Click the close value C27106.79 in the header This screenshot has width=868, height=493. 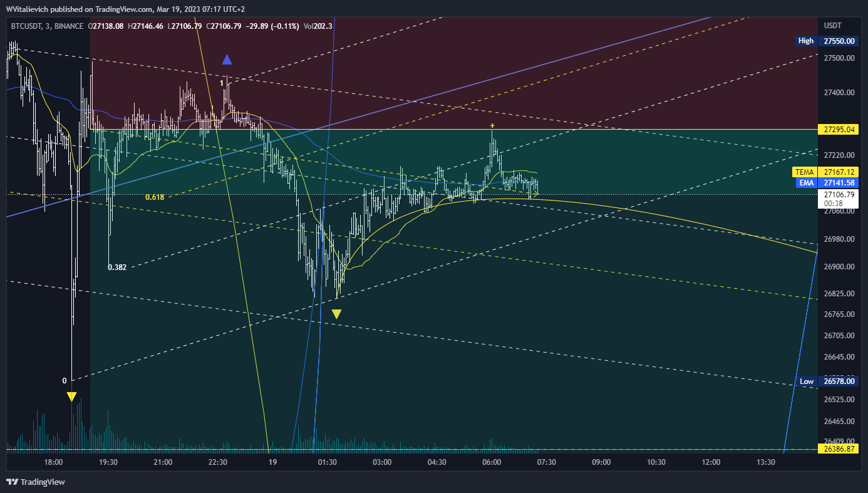coord(223,26)
